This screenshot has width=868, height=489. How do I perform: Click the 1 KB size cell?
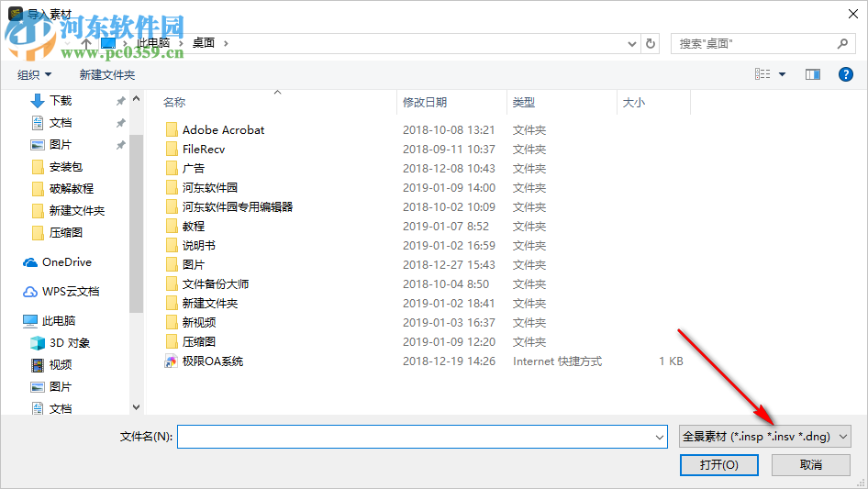(671, 361)
